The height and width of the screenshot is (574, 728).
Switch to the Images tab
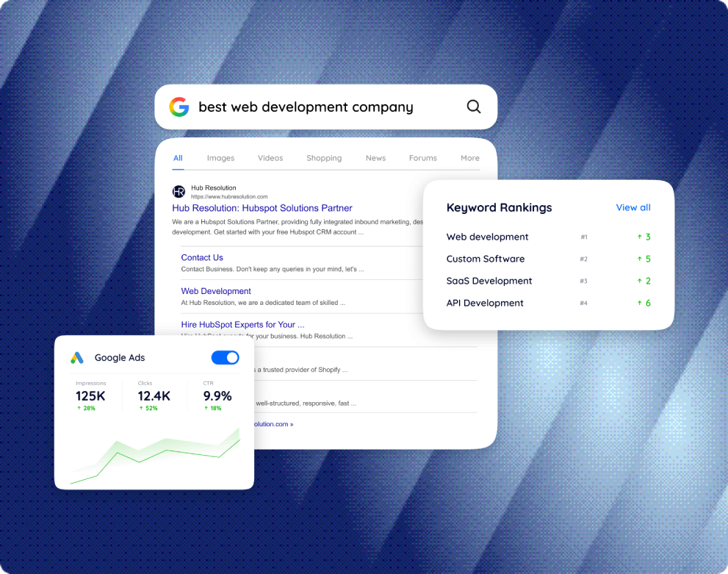point(220,158)
